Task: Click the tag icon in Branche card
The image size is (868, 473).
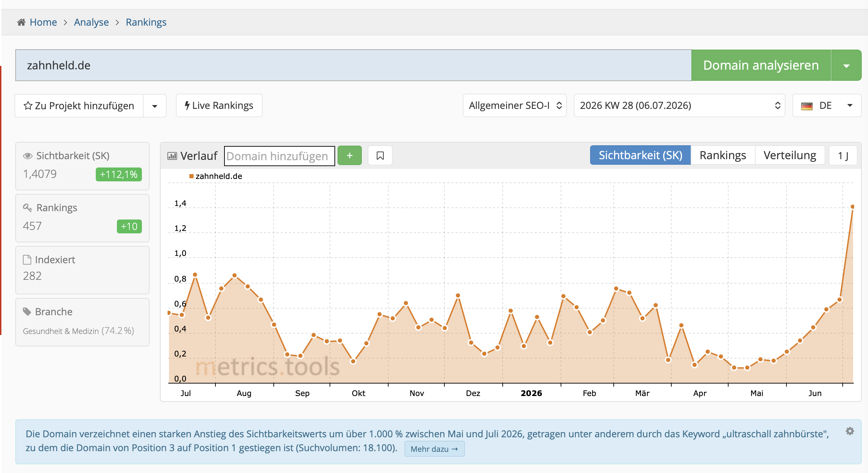Action: tap(27, 311)
